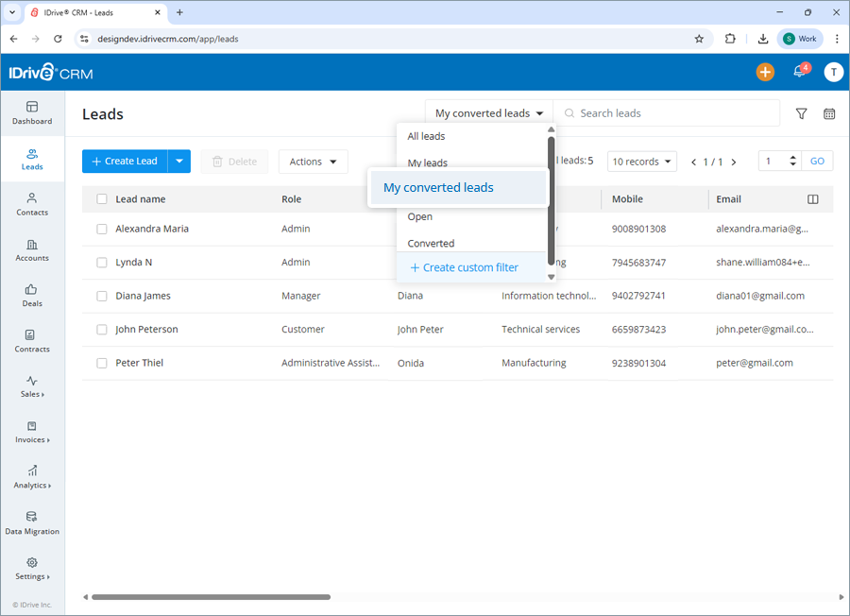Click the GO button next to page number
The width and height of the screenshot is (850, 616).
pyautogui.click(x=816, y=161)
